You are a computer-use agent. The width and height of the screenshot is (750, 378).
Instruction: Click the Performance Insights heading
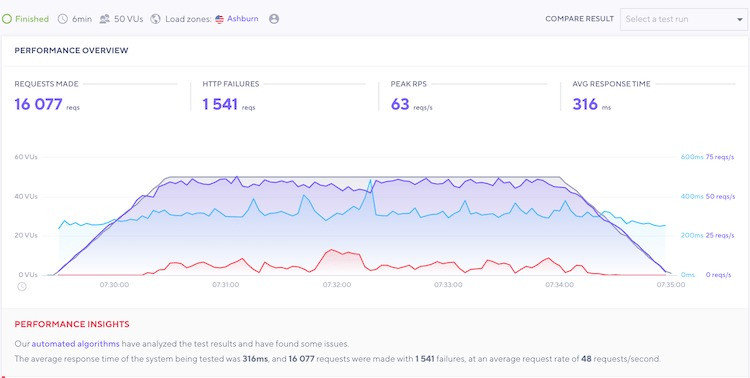[72, 324]
